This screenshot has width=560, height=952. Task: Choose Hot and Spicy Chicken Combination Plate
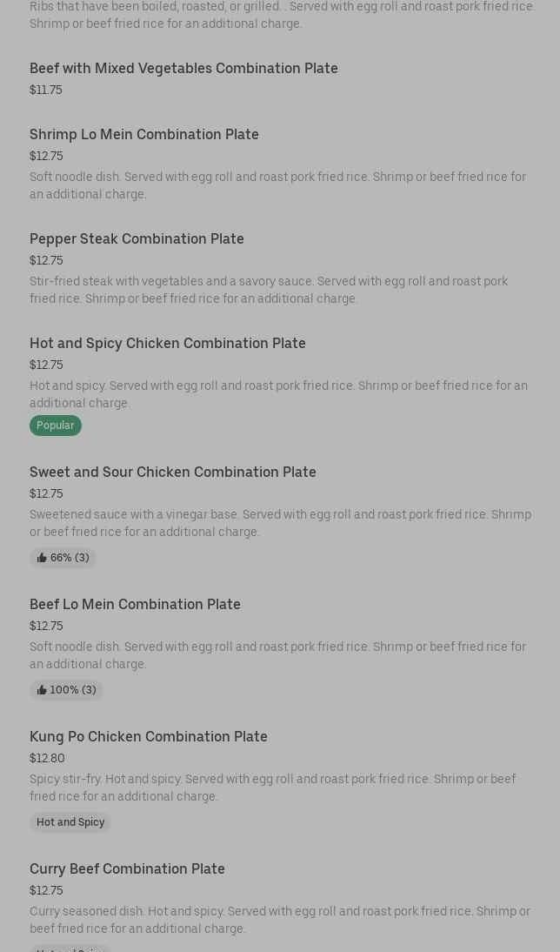(x=168, y=343)
